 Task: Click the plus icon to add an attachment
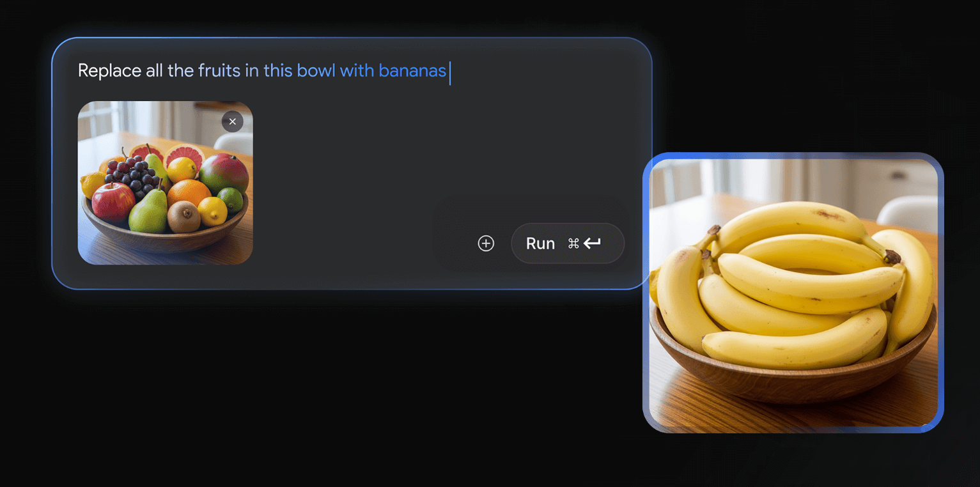(x=486, y=243)
